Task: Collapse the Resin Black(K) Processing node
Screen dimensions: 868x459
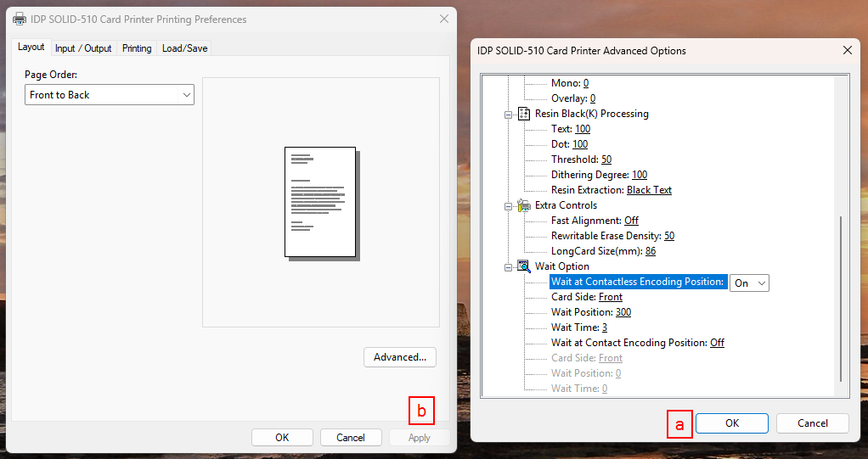Action: (x=508, y=115)
